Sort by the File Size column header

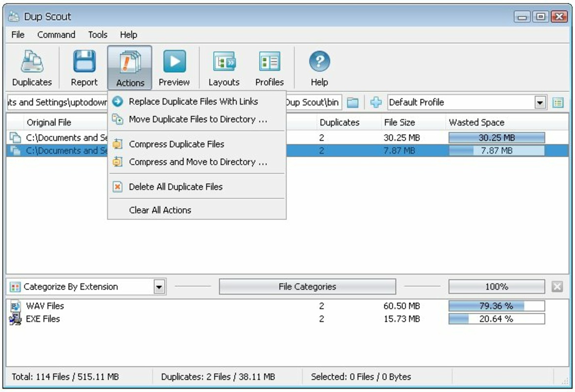pos(413,122)
